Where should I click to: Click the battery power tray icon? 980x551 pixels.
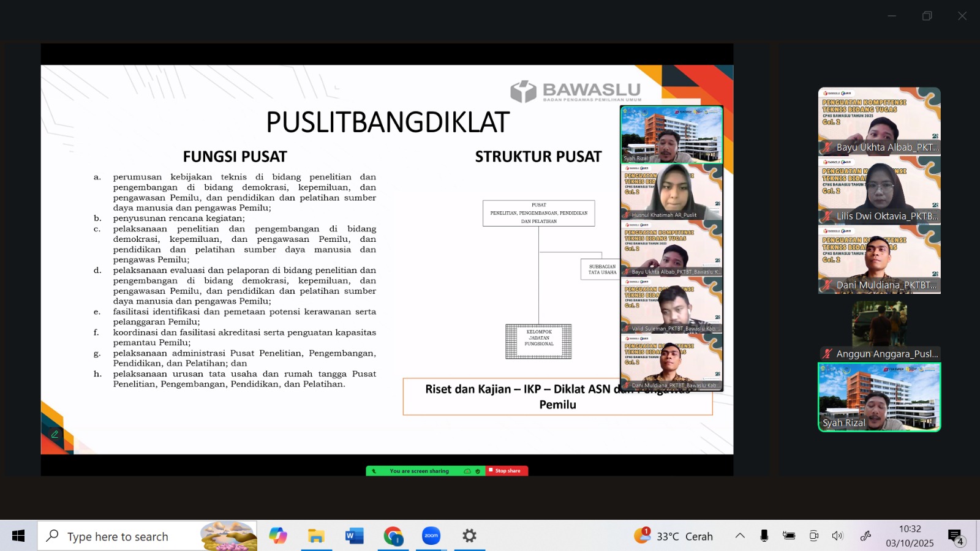tap(789, 536)
